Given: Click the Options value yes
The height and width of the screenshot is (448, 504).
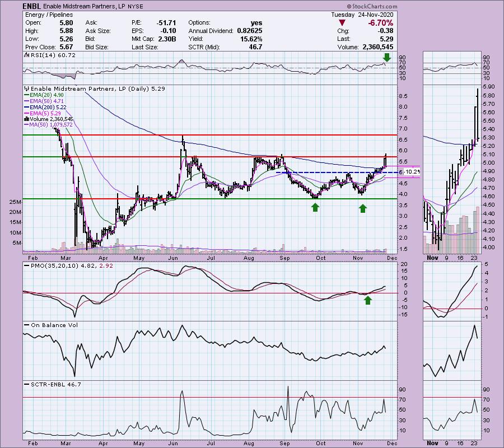Looking at the screenshot, I should tap(256, 23).
